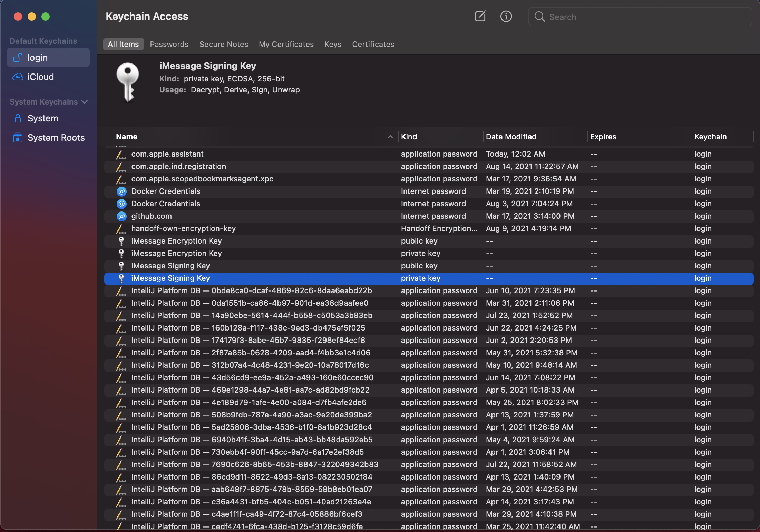Image resolution: width=760 pixels, height=532 pixels.
Task: Select the handoff-own-encryption-key entry
Action: click(183, 229)
